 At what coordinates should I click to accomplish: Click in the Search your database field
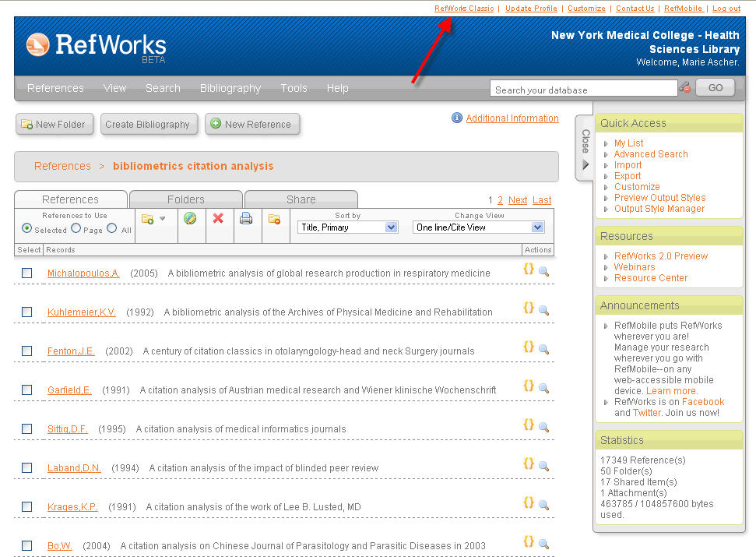tap(583, 88)
